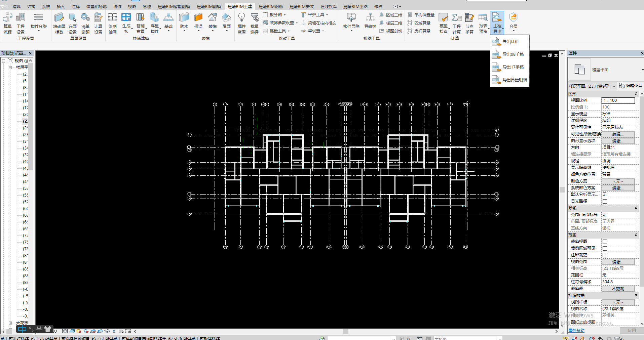The width and height of the screenshot is (644, 340).
Task: Toggle the 日光路径 checkbox
Action: (x=605, y=201)
